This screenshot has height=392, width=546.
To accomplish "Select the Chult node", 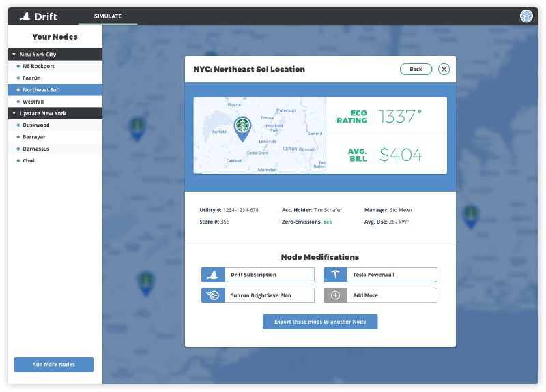I will point(55,161).
